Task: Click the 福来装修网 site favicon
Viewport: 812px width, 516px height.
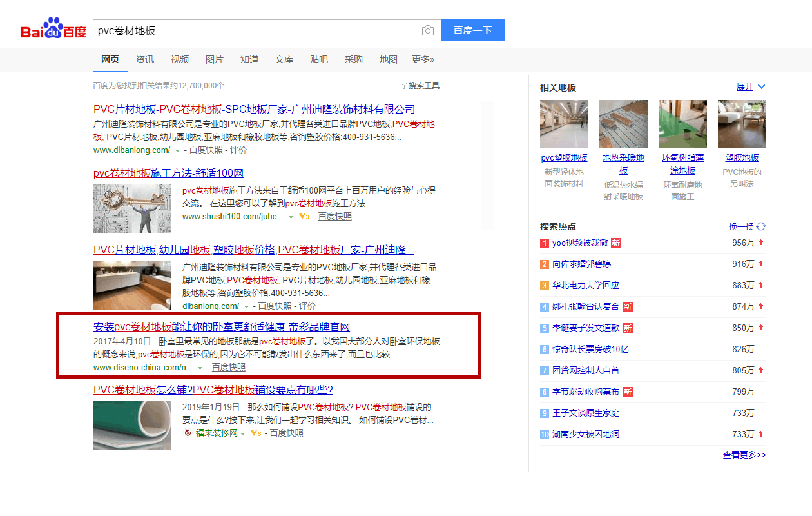Action: pyautogui.click(x=188, y=433)
